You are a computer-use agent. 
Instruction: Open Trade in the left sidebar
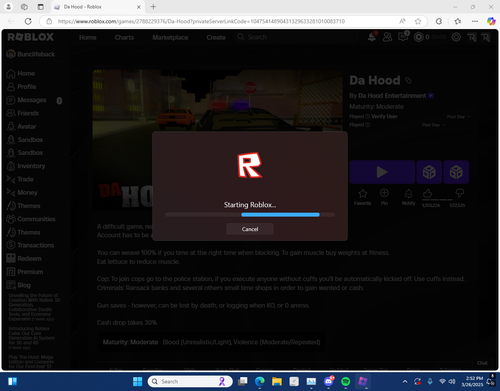pos(20,179)
